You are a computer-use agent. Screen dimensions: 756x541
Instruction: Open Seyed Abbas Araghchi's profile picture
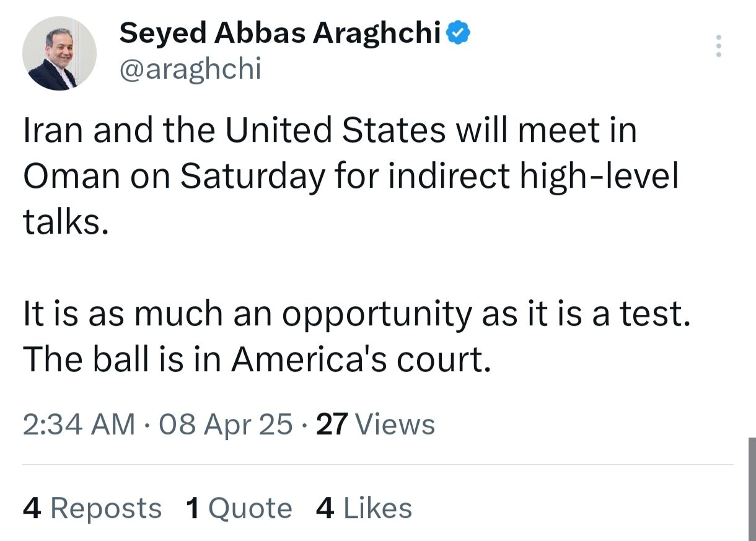[x=59, y=55]
